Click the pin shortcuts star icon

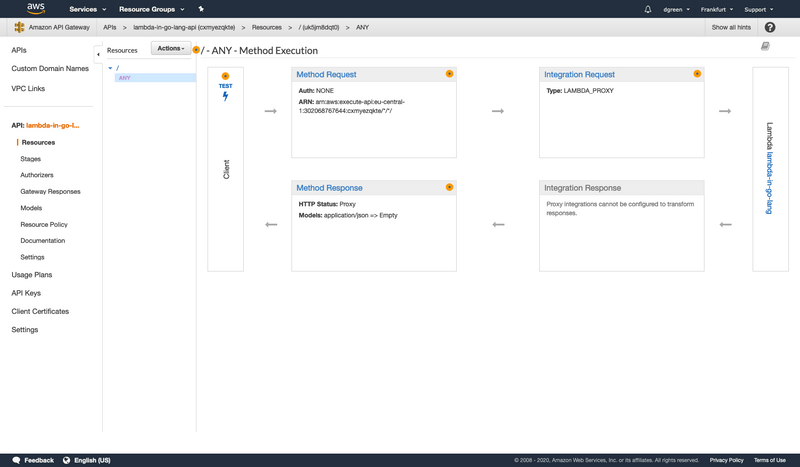[x=201, y=9]
